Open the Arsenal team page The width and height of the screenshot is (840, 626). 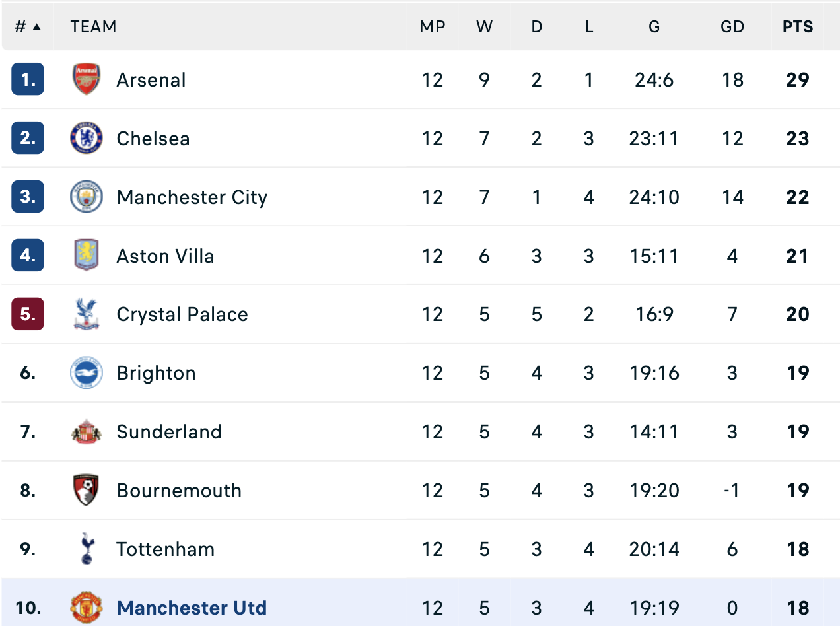pos(151,79)
